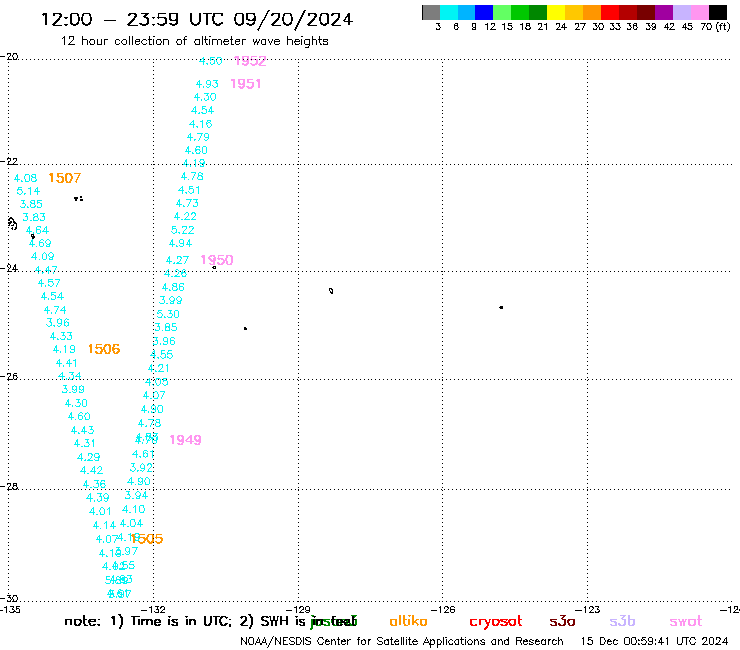The image size is (740, 650).
Task: Click the 4.94 wave height value
Action: 180,243
